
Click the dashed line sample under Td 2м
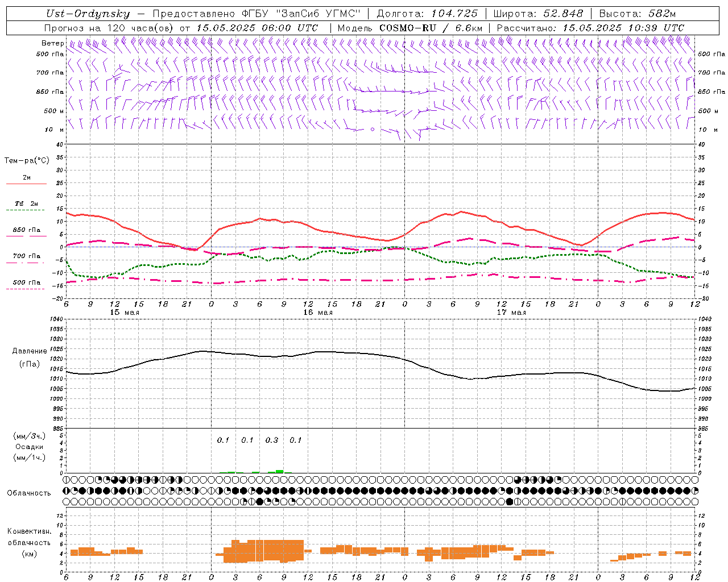(x=25, y=210)
